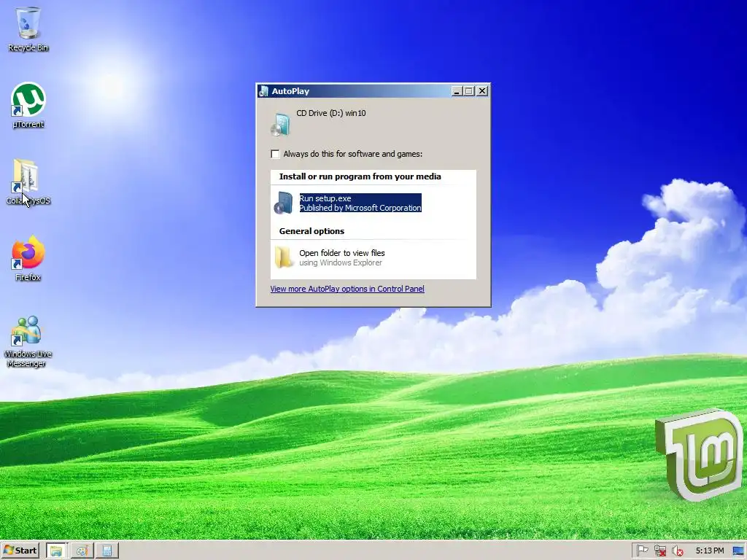
Task: Click the CD drive icon in AutoPlay
Action: 280,124
